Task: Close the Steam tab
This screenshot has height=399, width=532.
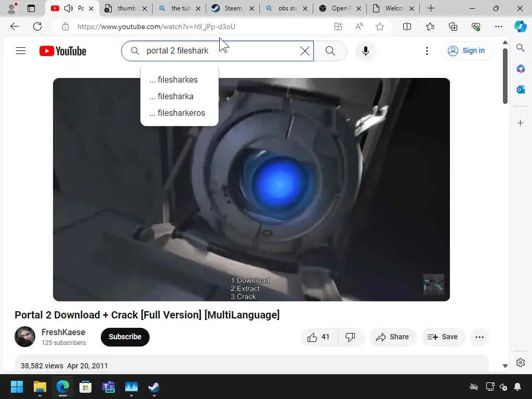Action: tap(251, 8)
